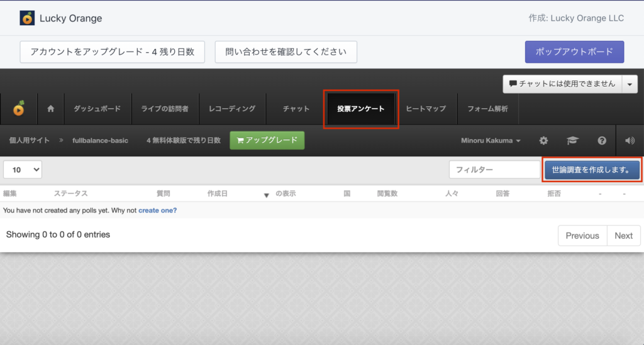
Task: Click the orange logo icon in the nav bar
Action: coord(19,108)
